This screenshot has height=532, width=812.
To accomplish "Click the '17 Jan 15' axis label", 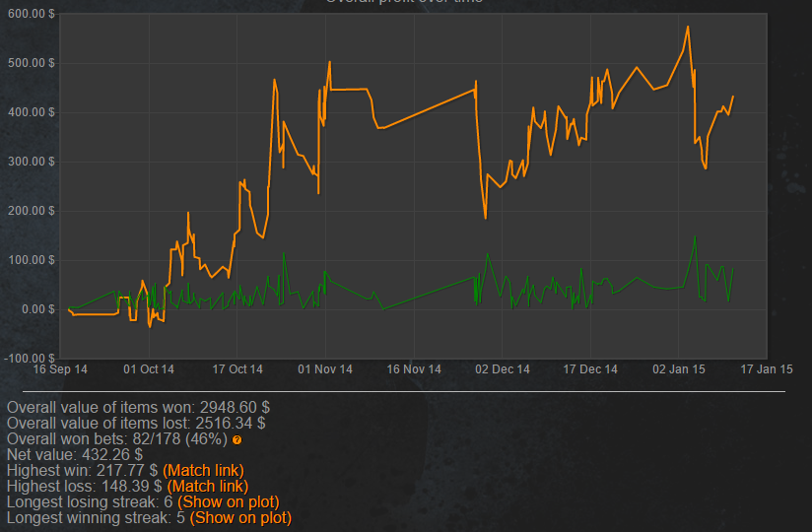I will click(767, 369).
